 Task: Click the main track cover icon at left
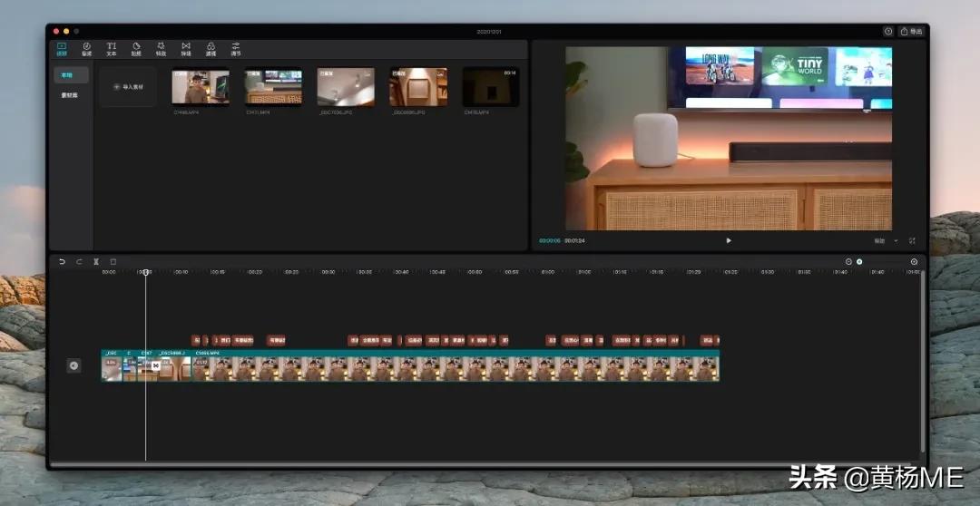click(73, 365)
